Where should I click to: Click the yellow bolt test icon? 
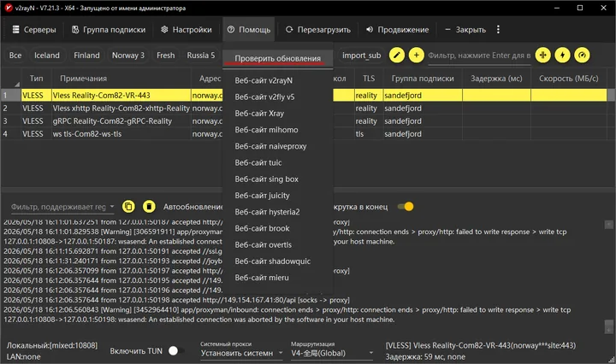563,56
